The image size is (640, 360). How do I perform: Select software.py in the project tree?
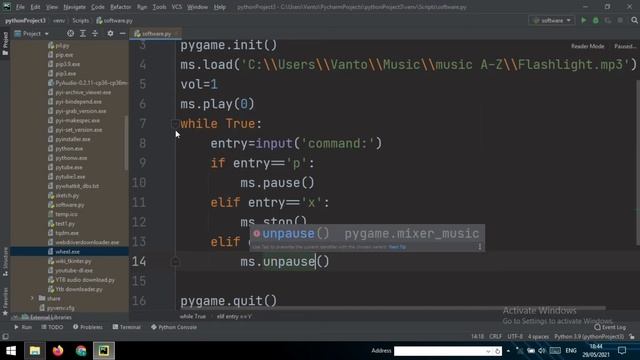[x=69, y=205]
